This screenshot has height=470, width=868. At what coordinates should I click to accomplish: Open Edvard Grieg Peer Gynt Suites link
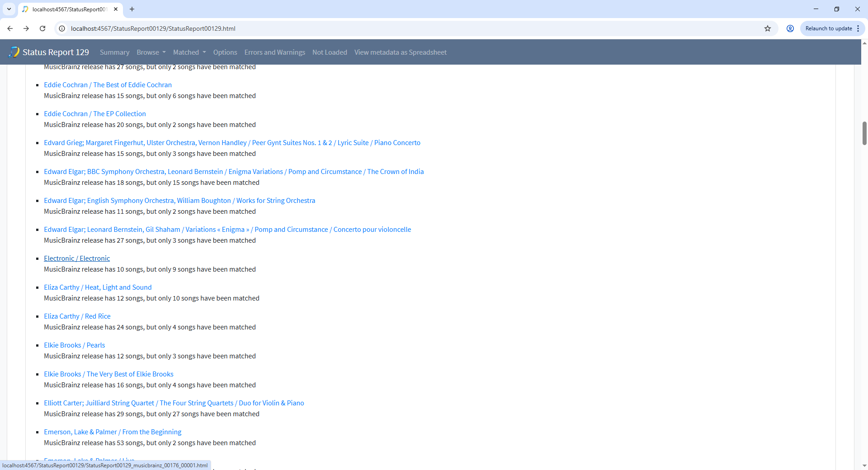pyautogui.click(x=232, y=143)
